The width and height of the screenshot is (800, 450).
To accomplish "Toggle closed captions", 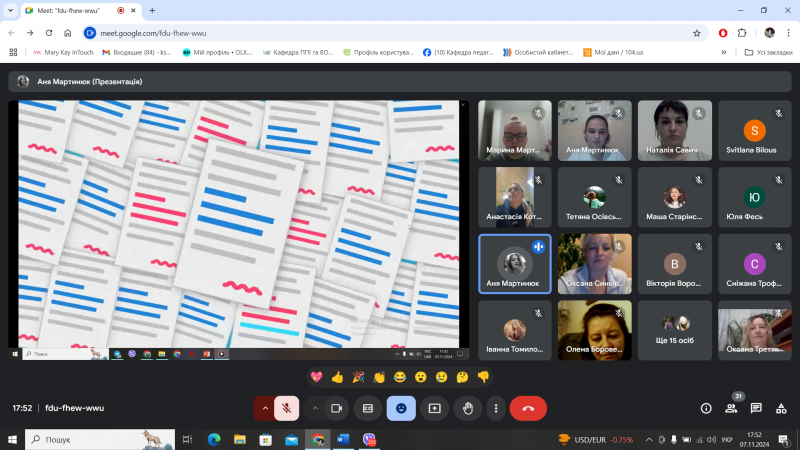I will tap(368, 408).
